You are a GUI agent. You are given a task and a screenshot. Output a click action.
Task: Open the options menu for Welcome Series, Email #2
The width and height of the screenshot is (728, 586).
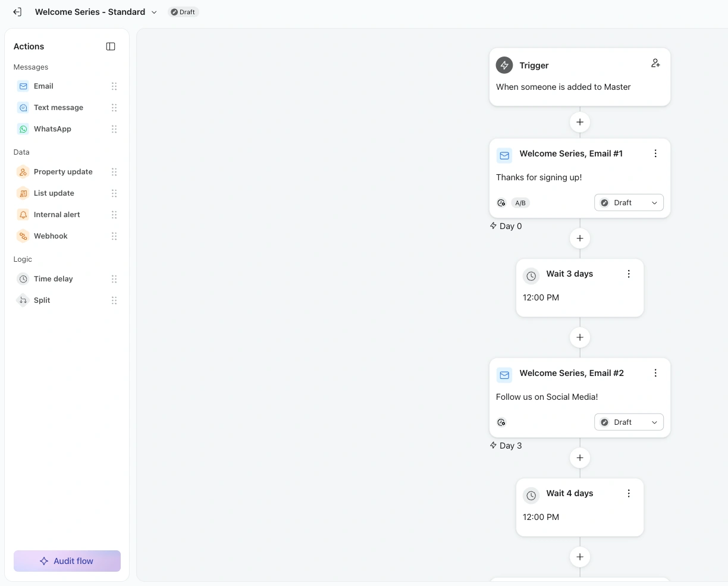coord(655,373)
